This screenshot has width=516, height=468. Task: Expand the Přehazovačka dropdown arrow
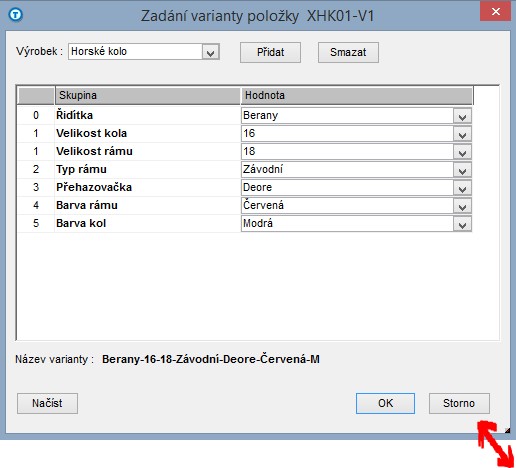462,188
